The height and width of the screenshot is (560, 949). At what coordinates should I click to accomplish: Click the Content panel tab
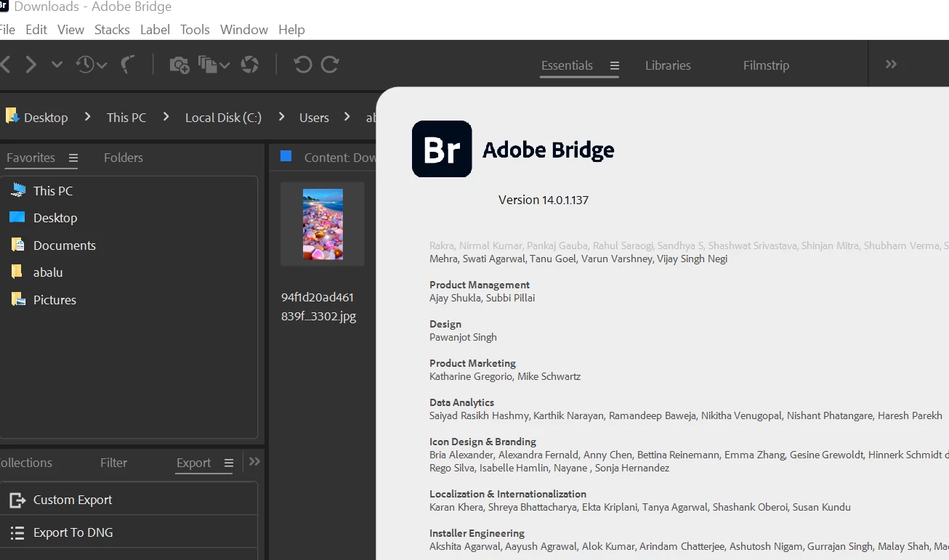[x=339, y=158]
